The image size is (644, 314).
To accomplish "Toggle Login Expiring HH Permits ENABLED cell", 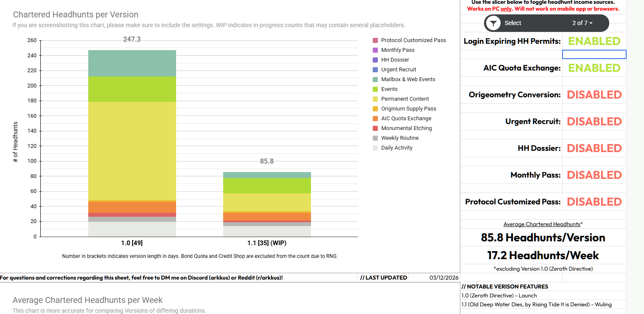I will coord(594,41).
